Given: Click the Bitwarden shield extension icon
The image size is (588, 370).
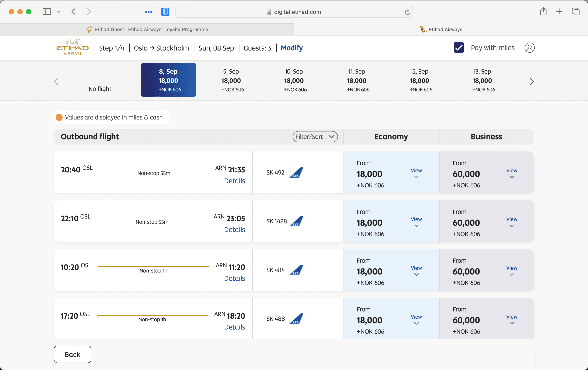Looking at the screenshot, I should click(165, 12).
